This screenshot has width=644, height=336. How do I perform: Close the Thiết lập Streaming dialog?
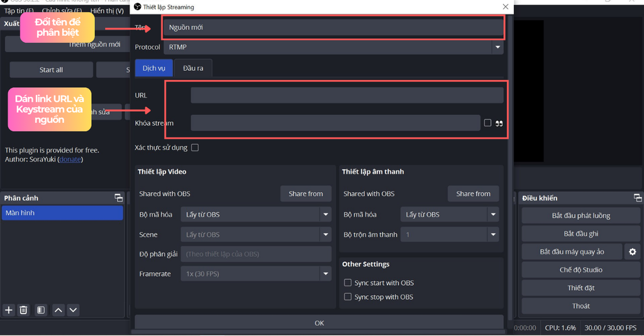(506, 6)
